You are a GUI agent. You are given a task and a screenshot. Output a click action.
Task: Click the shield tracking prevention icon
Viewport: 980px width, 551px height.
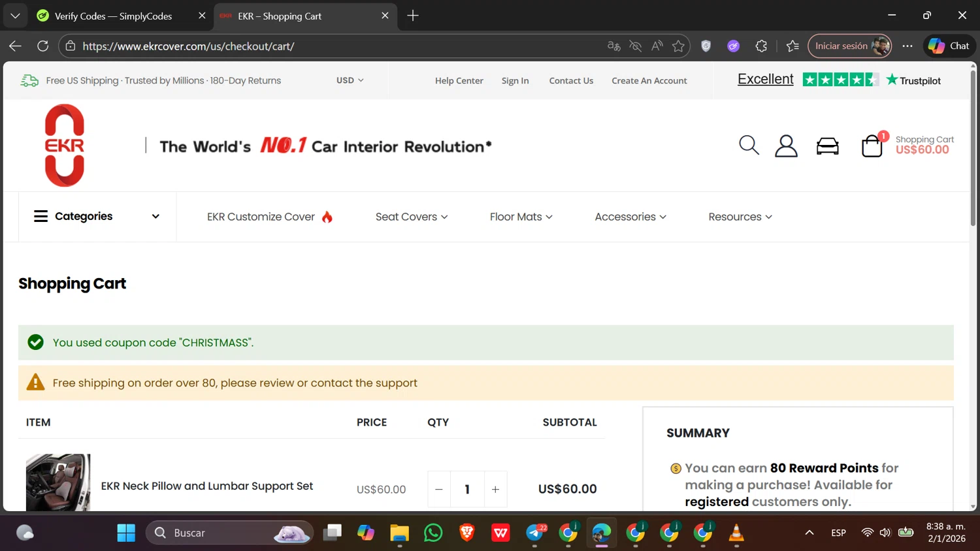click(x=706, y=46)
